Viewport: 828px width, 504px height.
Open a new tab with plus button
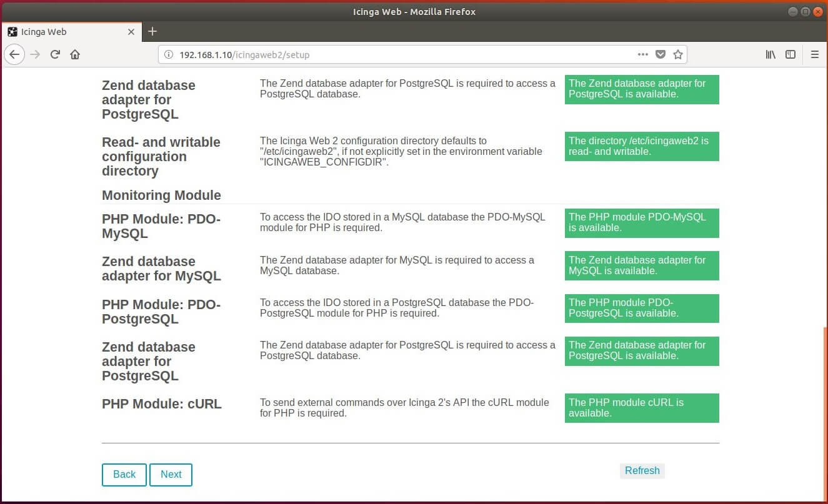tap(152, 31)
